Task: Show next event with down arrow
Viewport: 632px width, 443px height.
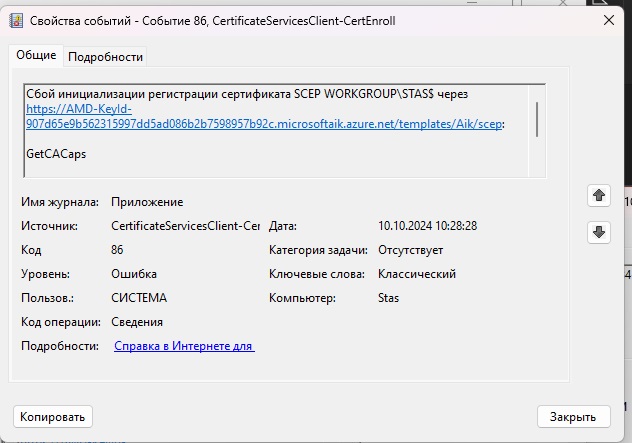Action: coord(599,232)
